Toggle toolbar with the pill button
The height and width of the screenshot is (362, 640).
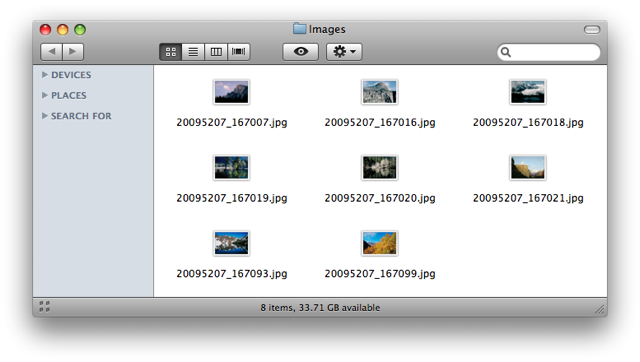(x=592, y=30)
